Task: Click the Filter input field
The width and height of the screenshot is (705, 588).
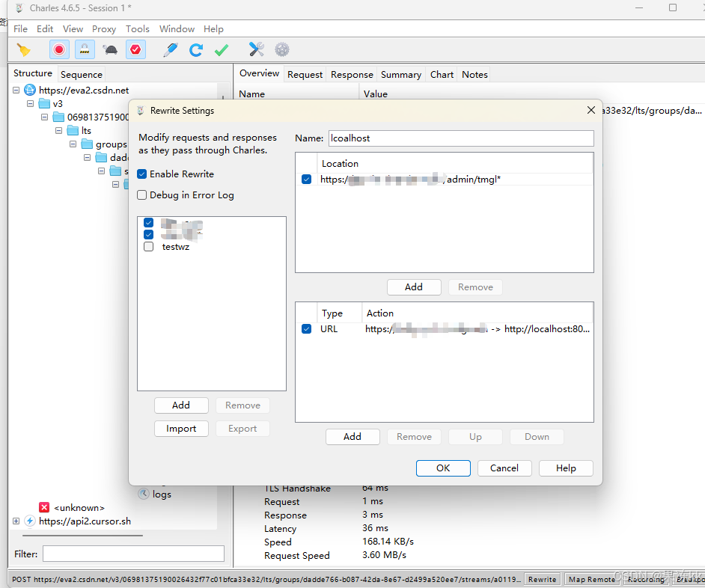Action: click(x=133, y=554)
